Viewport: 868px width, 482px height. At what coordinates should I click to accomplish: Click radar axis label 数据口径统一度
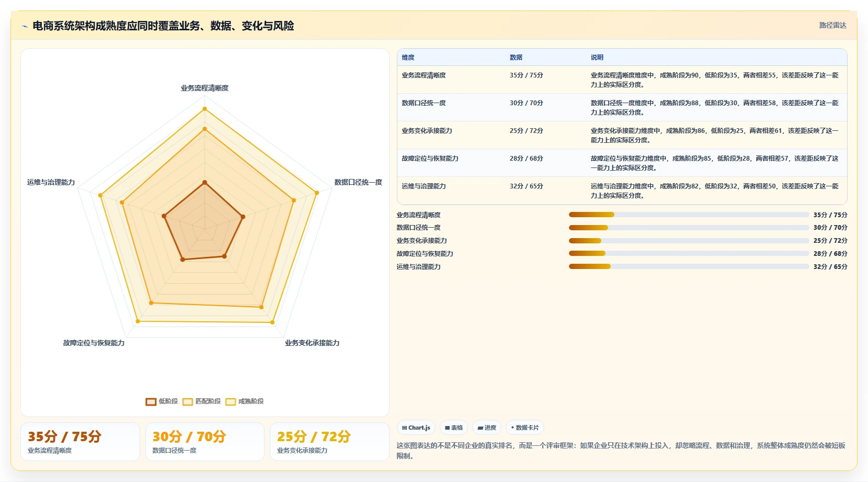pyautogui.click(x=358, y=182)
